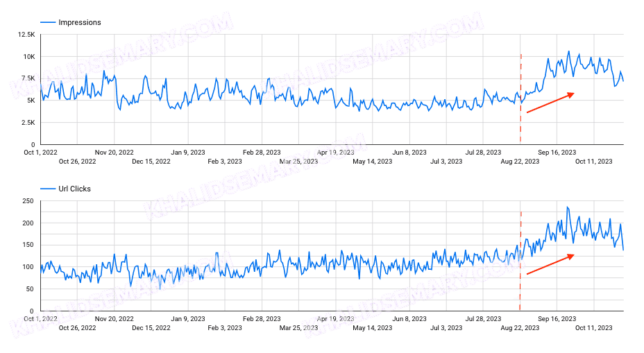
Task: Click Feb 3, 2023 under Url Clicks chart
Action: point(225,327)
